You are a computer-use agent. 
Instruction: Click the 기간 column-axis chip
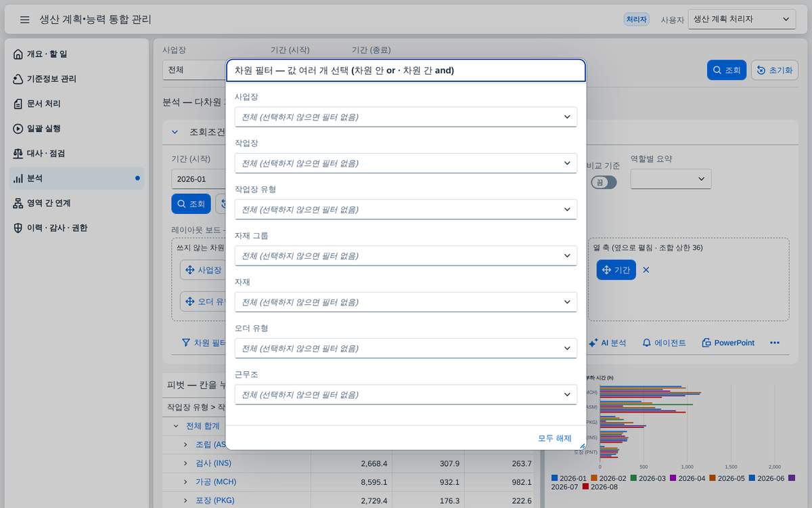pos(616,270)
